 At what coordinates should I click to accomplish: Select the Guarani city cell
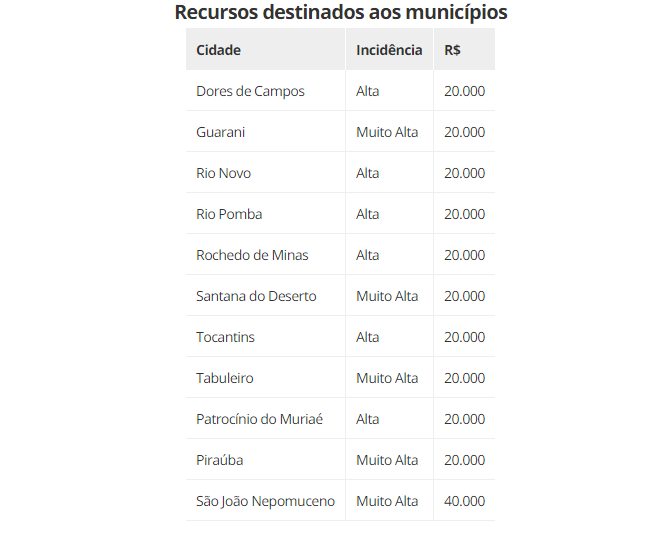pos(220,132)
